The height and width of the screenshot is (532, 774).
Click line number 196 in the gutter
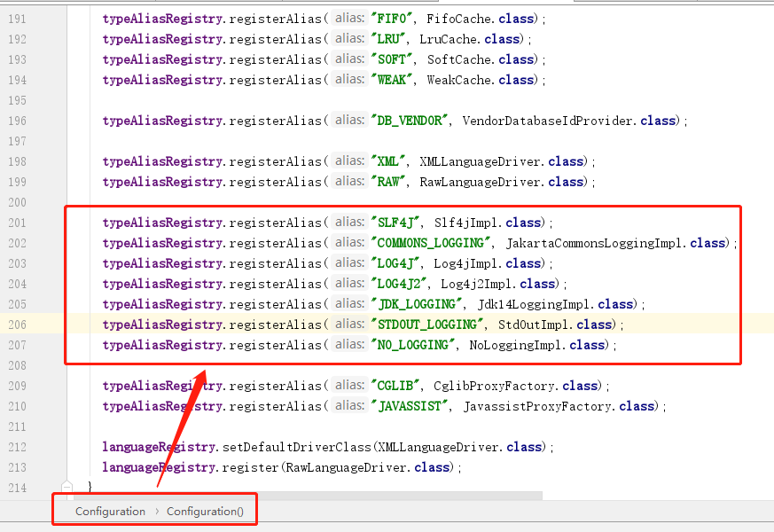(17, 121)
